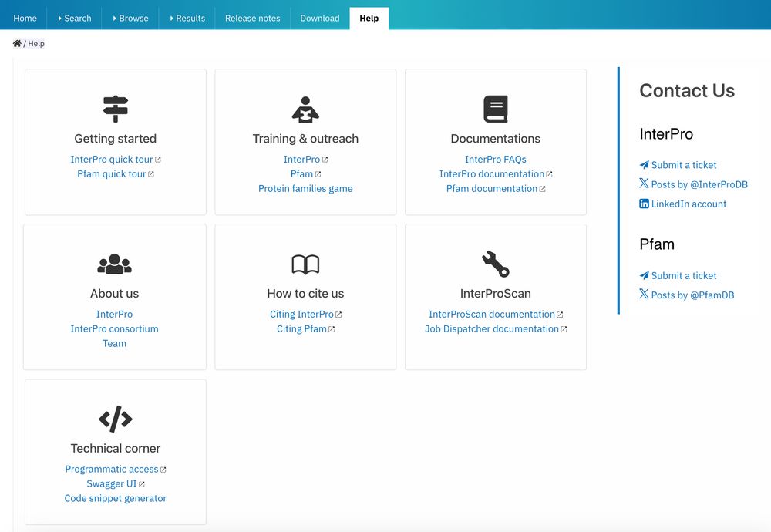This screenshot has width=771, height=532.
Task: Click the Technical corner card title
Action: point(116,449)
